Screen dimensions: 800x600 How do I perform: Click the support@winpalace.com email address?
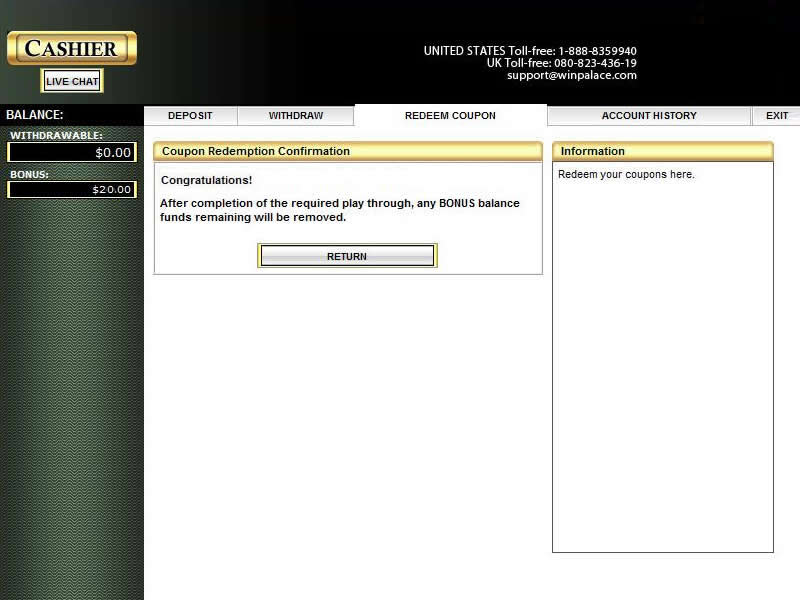571,76
